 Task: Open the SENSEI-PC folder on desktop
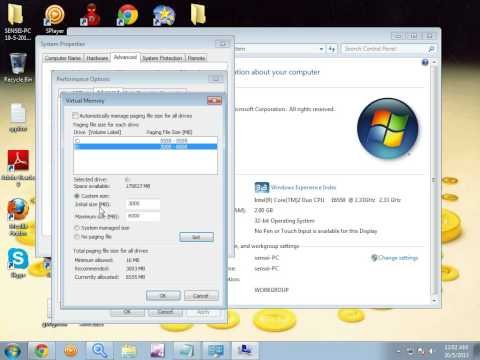click(18, 21)
